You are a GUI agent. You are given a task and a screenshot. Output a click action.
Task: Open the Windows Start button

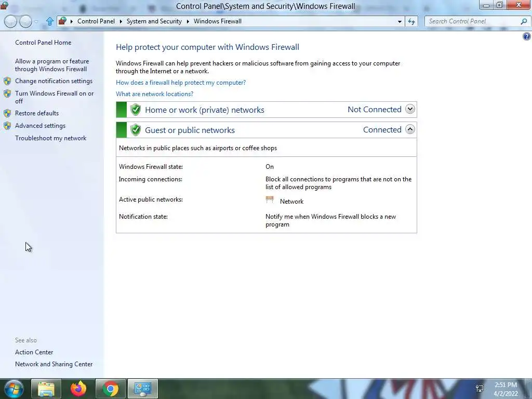point(14,389)
